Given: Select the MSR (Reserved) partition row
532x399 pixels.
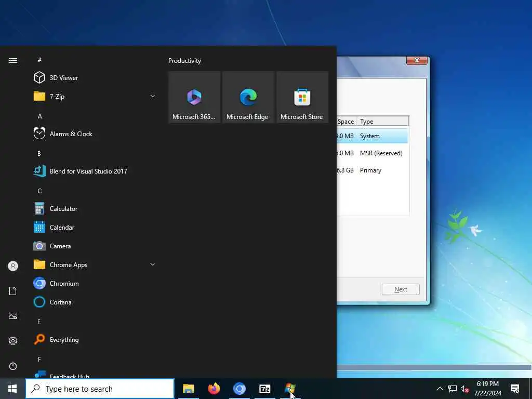Looking at the screenshot, I should point(373,153).
